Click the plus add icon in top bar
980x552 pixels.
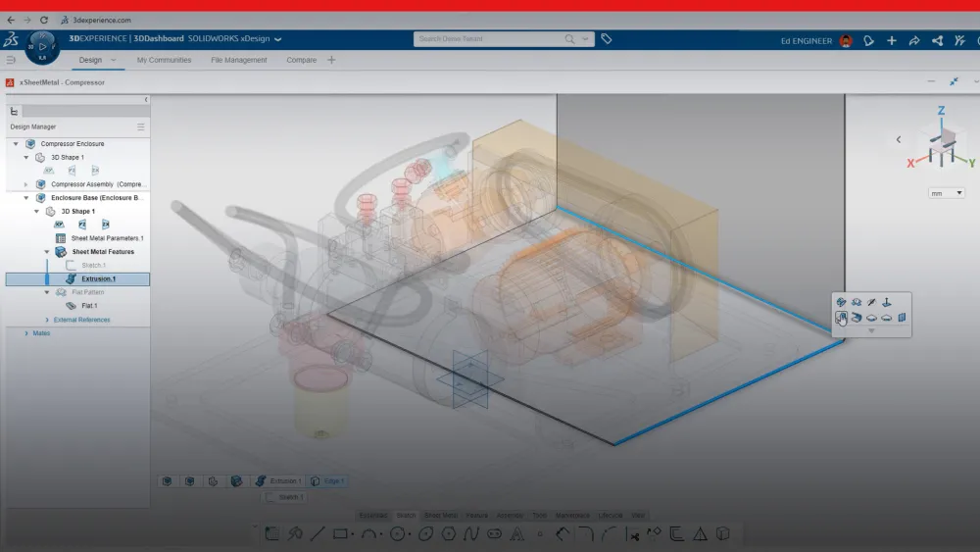click(x=892, y=40)
